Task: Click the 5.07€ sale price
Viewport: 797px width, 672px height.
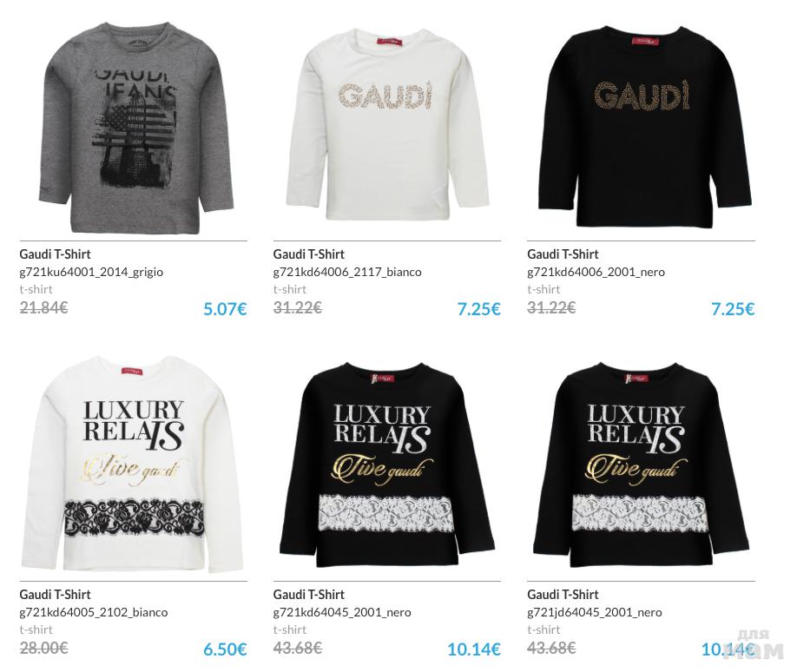Action: 225,308
